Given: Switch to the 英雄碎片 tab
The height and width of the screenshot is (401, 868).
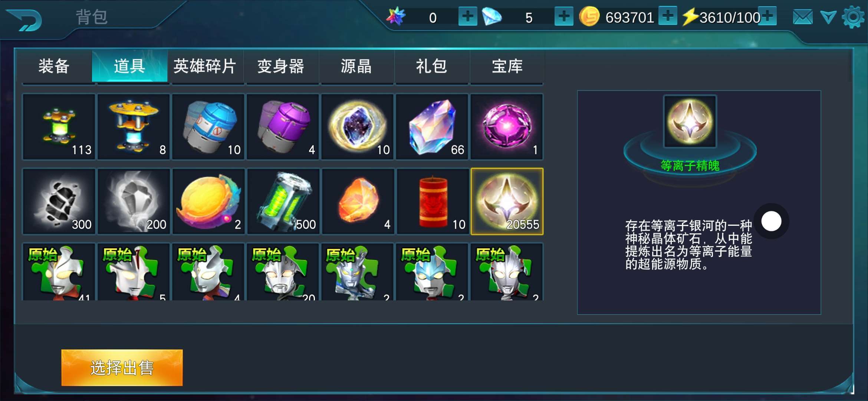Looking at the screenshot, I should click(205, 66).
